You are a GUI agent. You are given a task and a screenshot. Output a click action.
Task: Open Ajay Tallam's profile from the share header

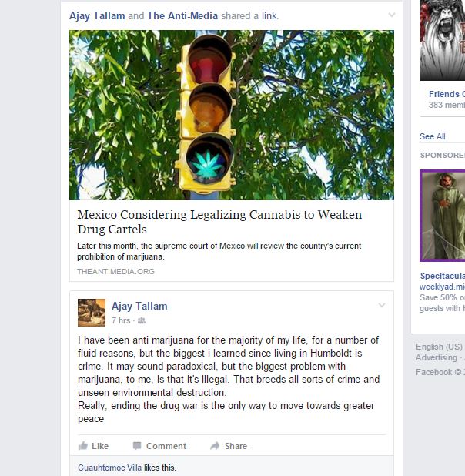[97, 15]
